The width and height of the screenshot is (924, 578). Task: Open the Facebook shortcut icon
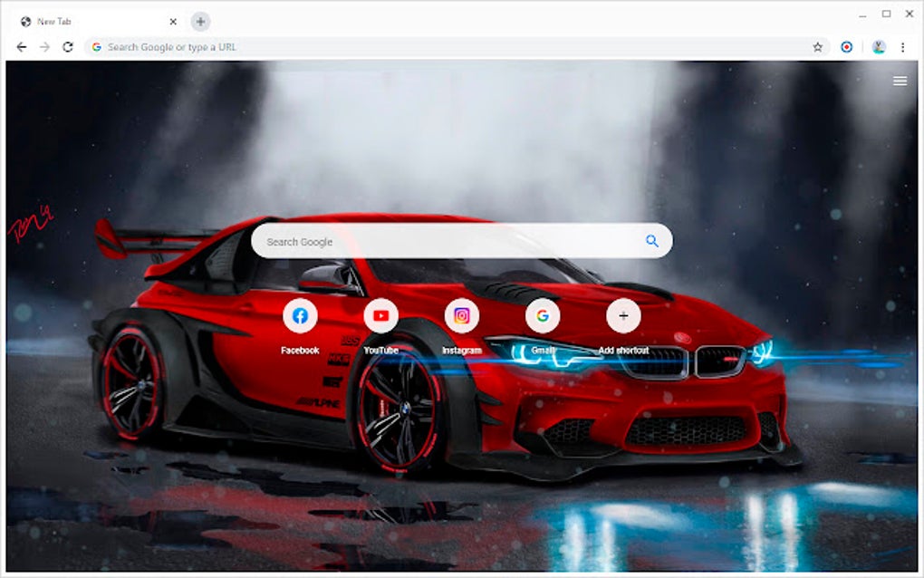300,316
